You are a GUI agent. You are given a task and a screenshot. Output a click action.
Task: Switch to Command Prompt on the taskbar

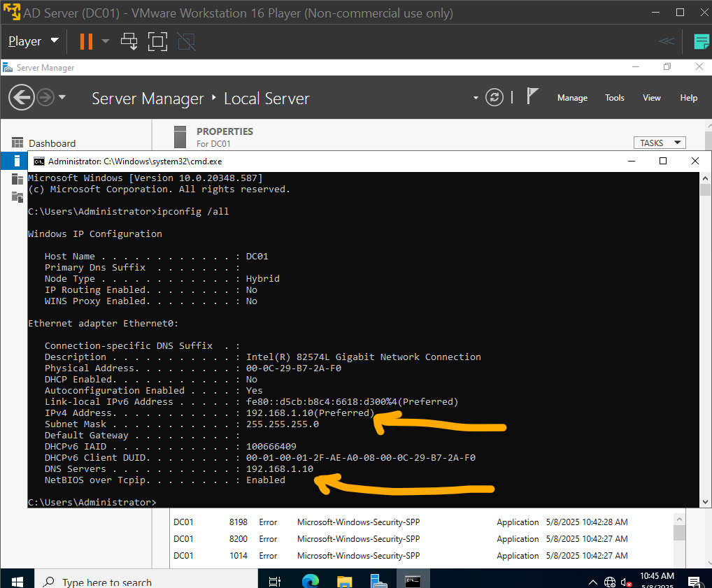pos(413,581)
